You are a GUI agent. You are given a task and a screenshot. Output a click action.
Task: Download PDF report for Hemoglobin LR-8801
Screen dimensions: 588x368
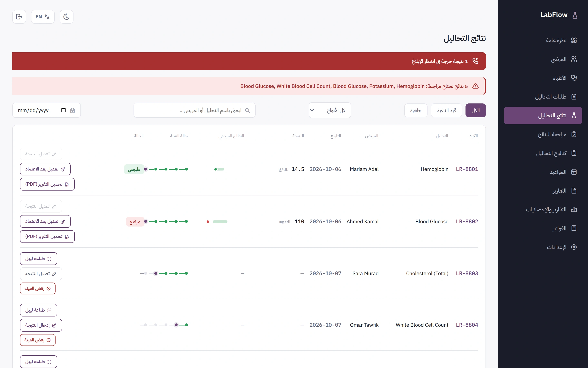point(47,184)
